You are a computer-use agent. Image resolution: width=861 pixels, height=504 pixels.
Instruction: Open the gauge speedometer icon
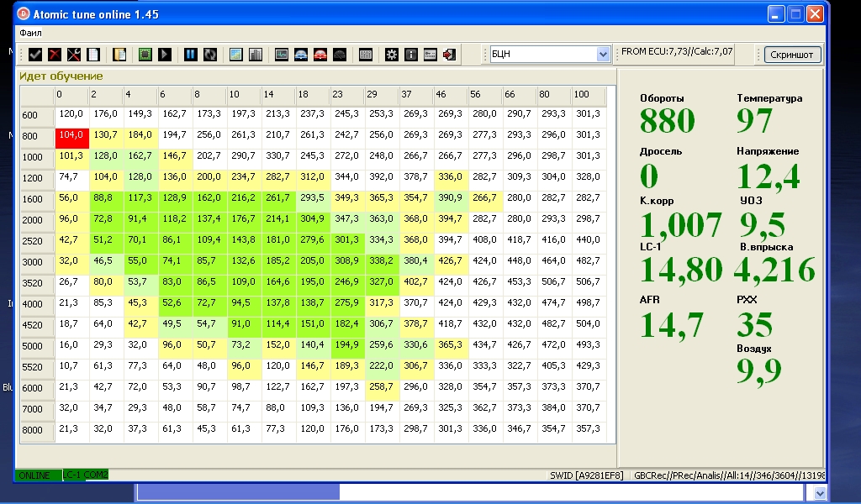point(340,55)
